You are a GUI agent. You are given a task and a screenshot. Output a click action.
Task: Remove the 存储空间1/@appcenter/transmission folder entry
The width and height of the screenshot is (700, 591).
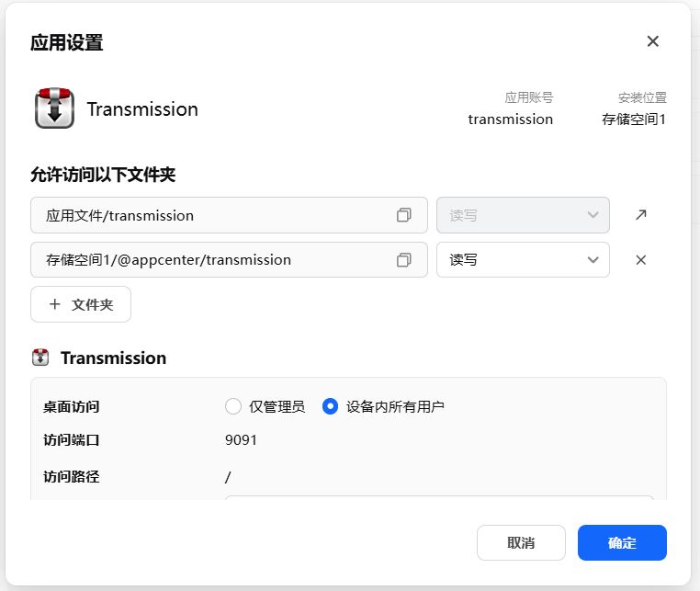tap(640, 259)
